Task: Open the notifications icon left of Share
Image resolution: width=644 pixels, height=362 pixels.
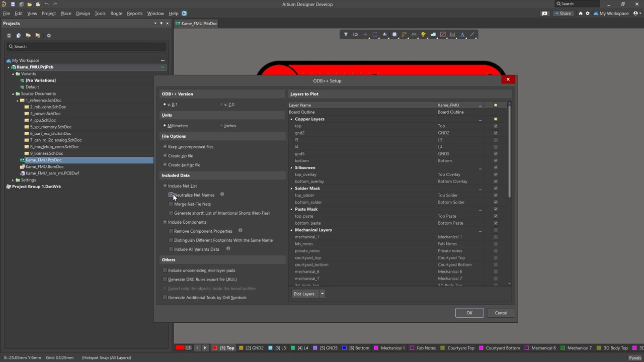Action: 544,14
